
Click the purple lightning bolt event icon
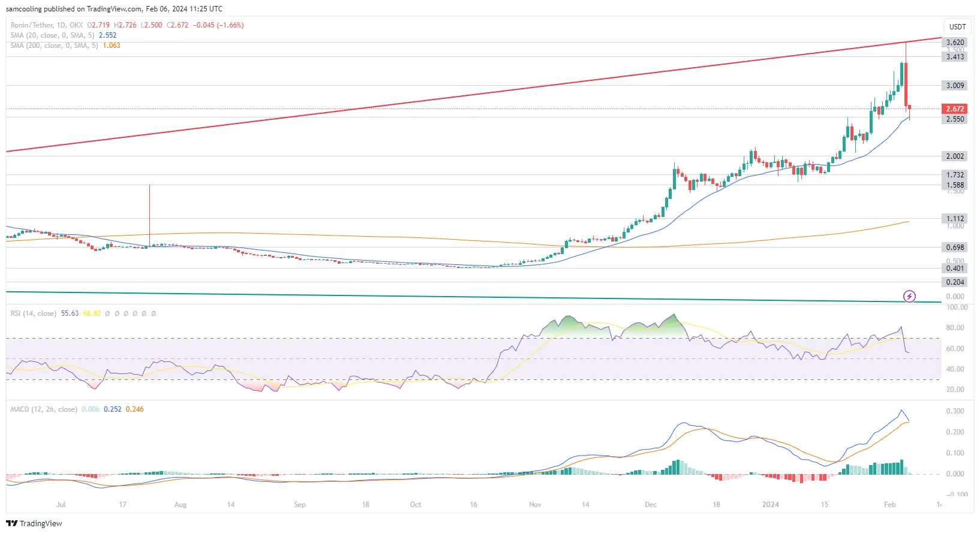point(909,296)
